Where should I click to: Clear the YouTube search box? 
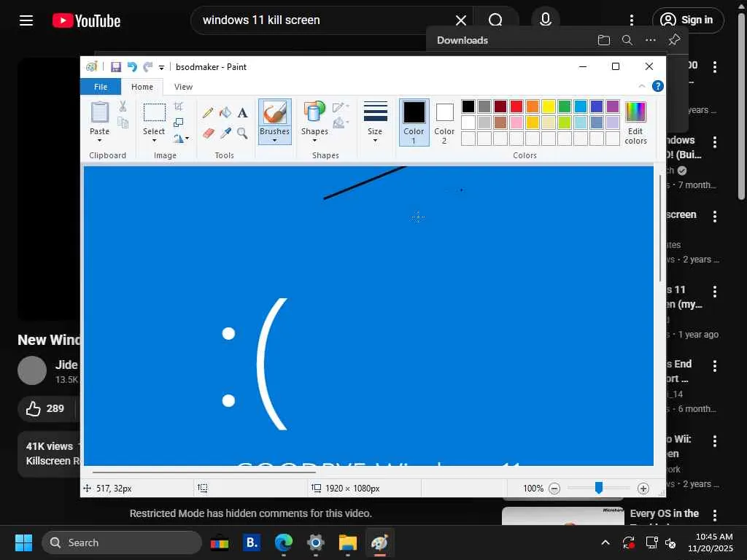click(x=461, y=20)
